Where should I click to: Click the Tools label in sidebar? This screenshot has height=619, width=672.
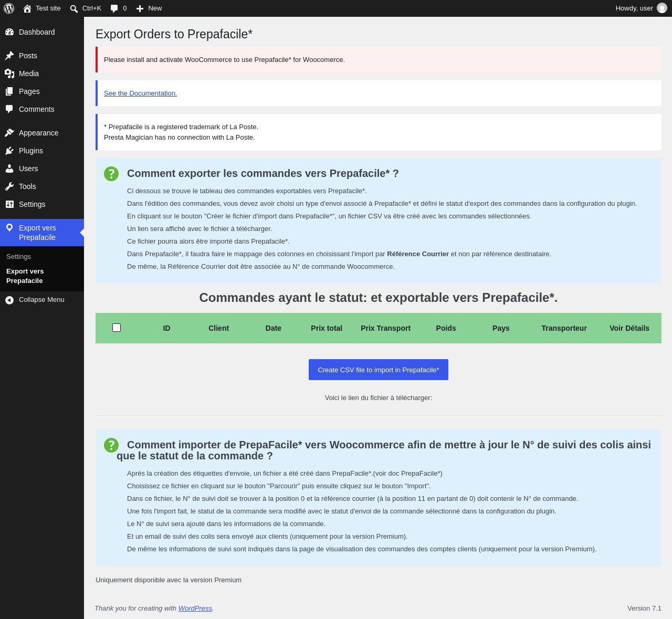[27, 186]
